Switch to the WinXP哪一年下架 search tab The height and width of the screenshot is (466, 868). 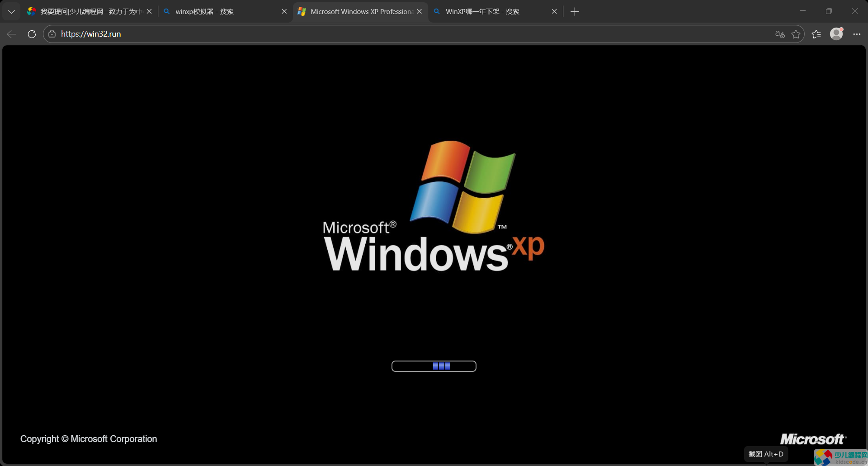pos(488,11)
